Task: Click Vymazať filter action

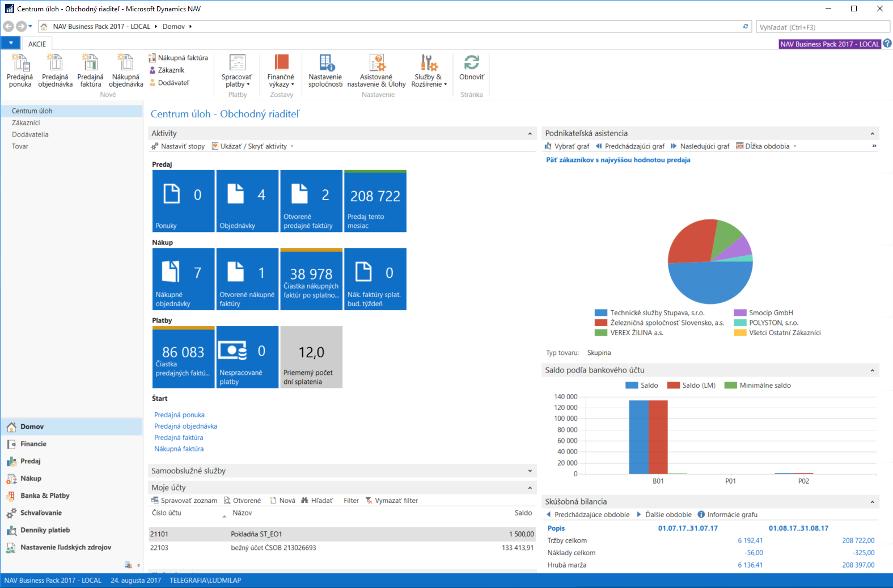Action: (x=391, y=501)
